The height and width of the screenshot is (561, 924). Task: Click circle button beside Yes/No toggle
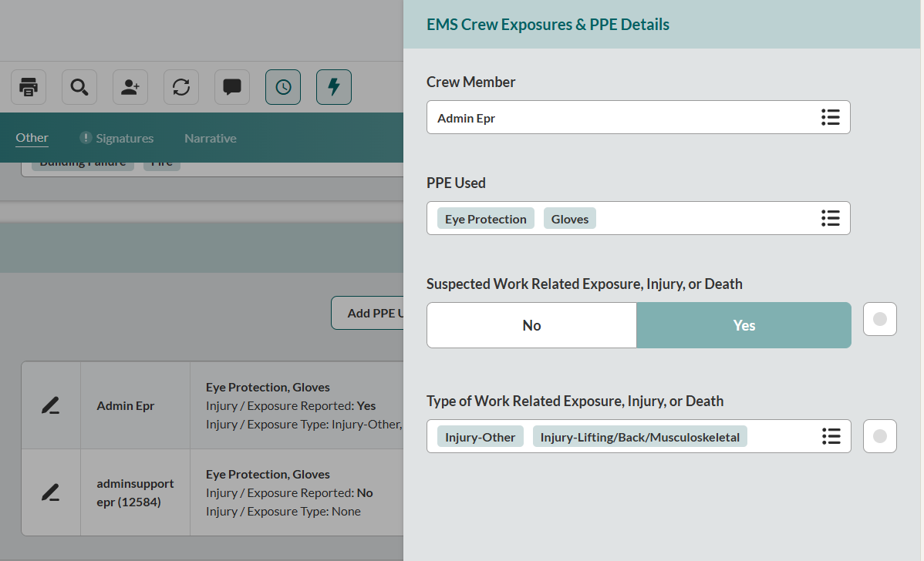[x=880, y=319]
